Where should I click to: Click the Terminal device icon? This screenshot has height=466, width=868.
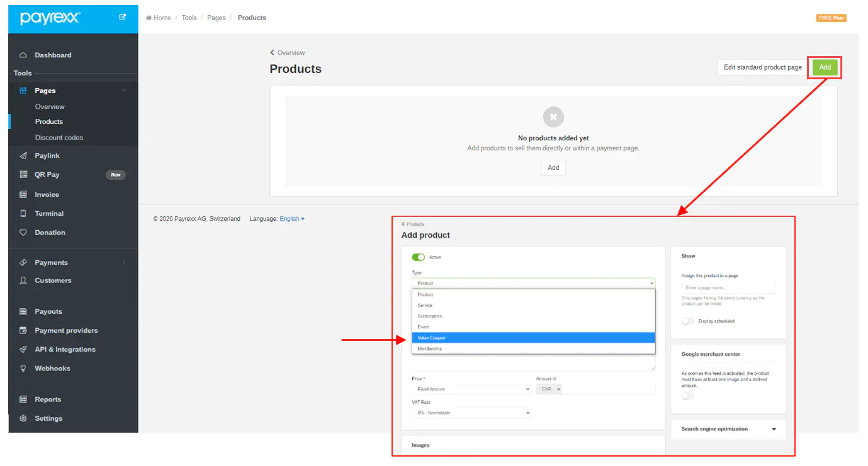click(23, 214)
